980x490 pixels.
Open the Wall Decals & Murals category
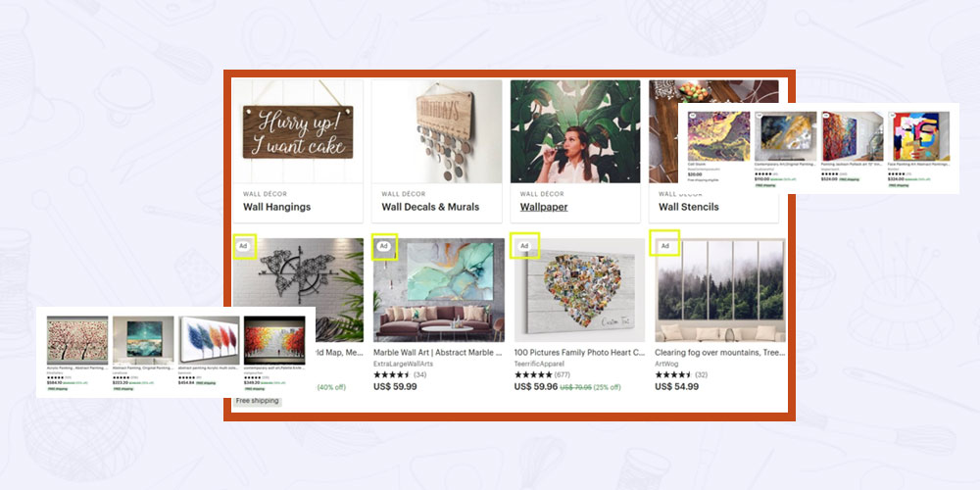[x=430, y=207]
